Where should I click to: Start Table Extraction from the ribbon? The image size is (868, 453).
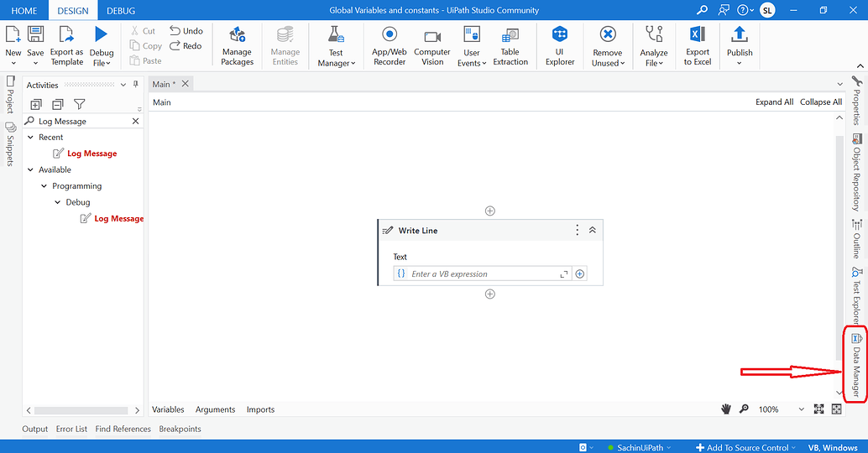click(x=510, y=46)
